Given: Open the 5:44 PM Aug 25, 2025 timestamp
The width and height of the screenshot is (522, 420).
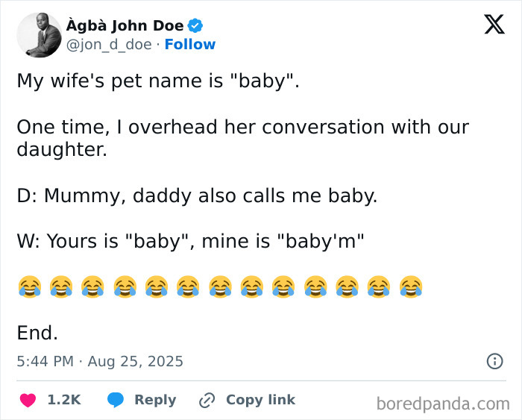Looking at the screenshot, I should [100, 362].
